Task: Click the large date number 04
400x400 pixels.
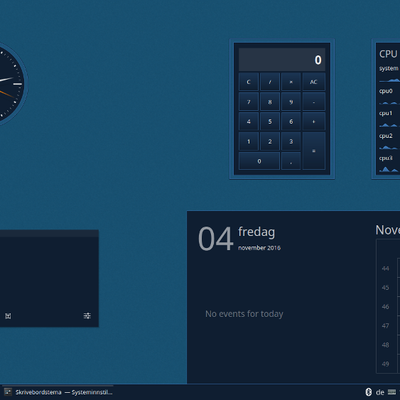Action: coord(216,239)
